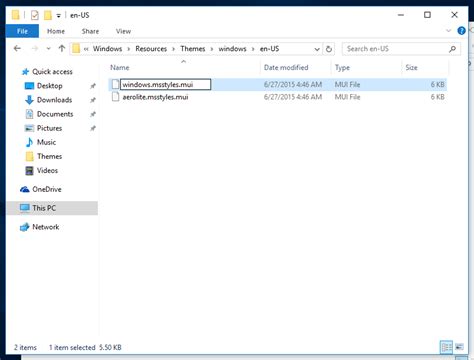Select This PC in the navigation pane
Screen dimensions: 474x360
coord(44,208)
